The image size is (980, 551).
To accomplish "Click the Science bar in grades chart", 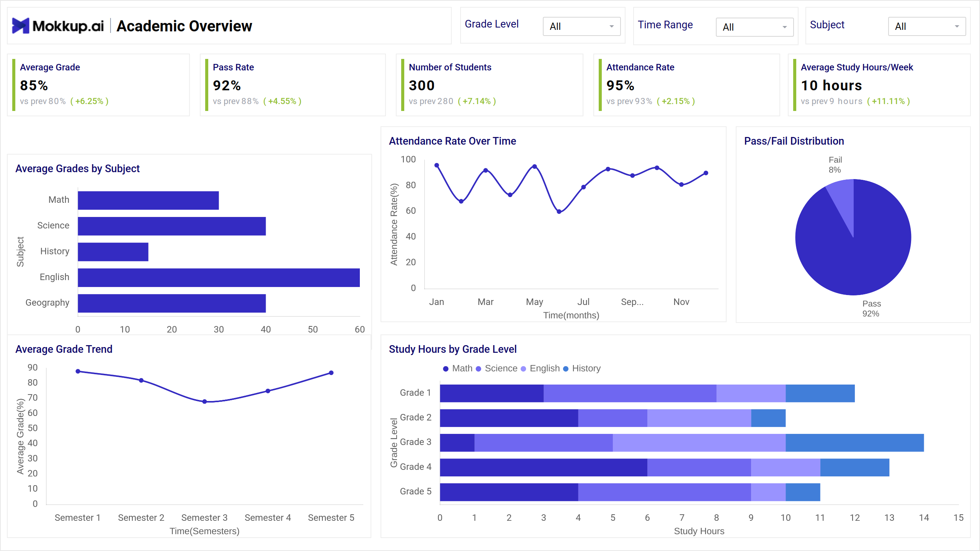I will (x=172, y=226).
